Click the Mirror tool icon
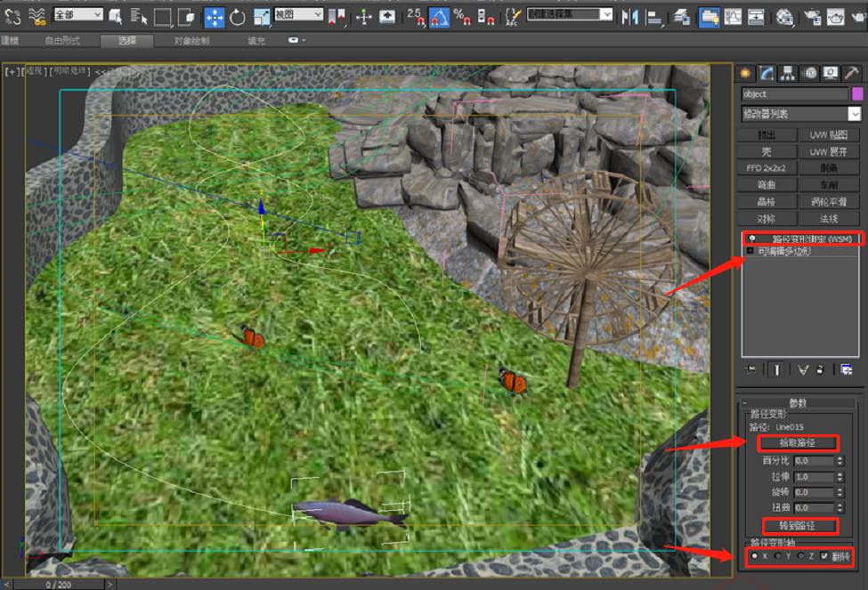This screenshot has height=590, width=868. [629, 17]
